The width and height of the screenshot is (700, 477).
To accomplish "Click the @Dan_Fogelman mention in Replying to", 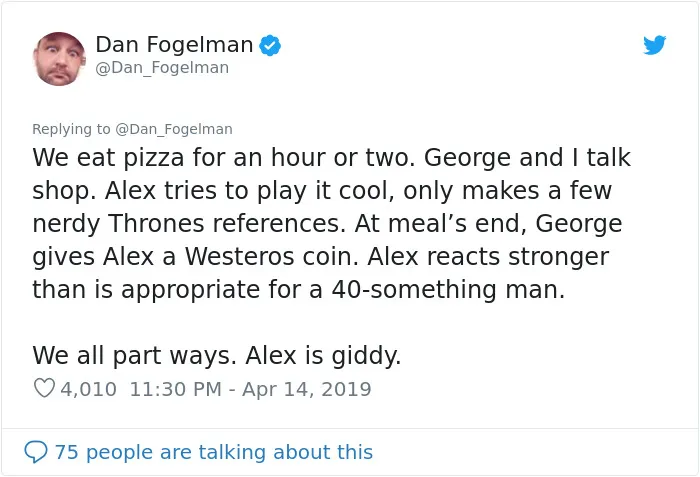I will point(174,129).
